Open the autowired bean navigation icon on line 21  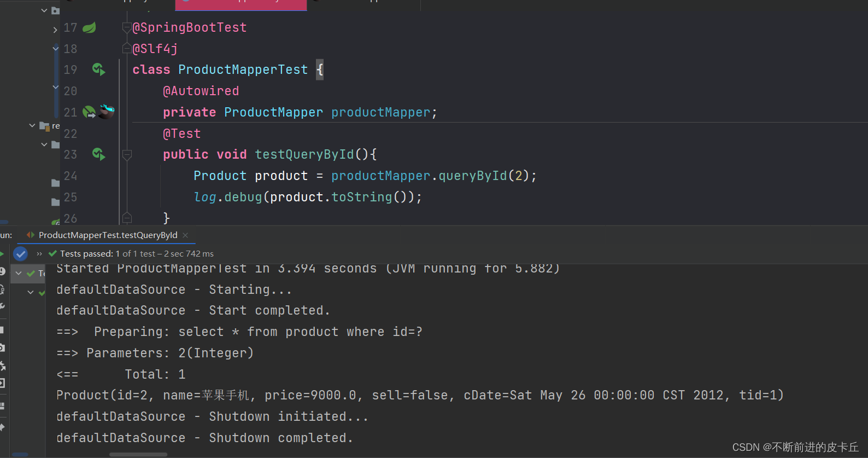coord(89,112)
